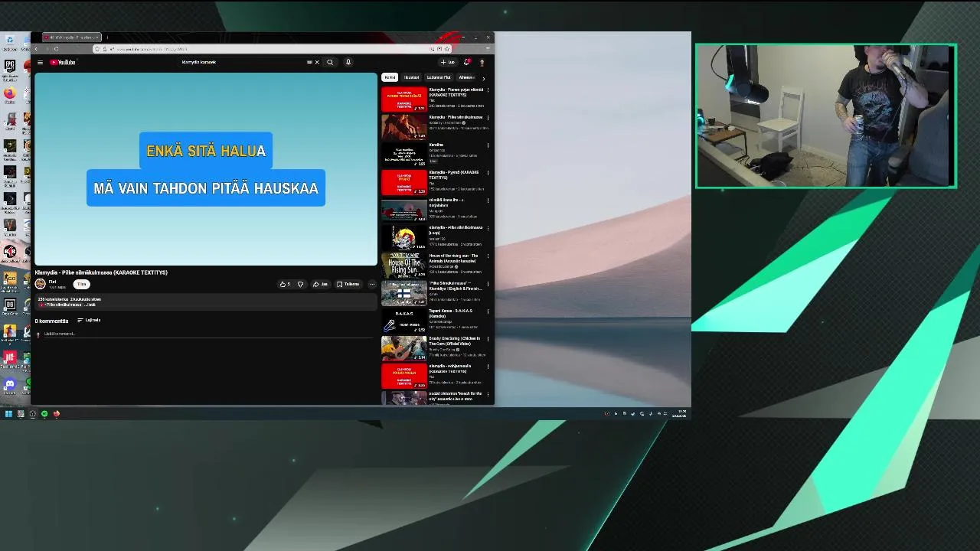The width and height of the screenshot is (980, 551).
Task: Select the Kaikki filter chip
Action: 390,77
